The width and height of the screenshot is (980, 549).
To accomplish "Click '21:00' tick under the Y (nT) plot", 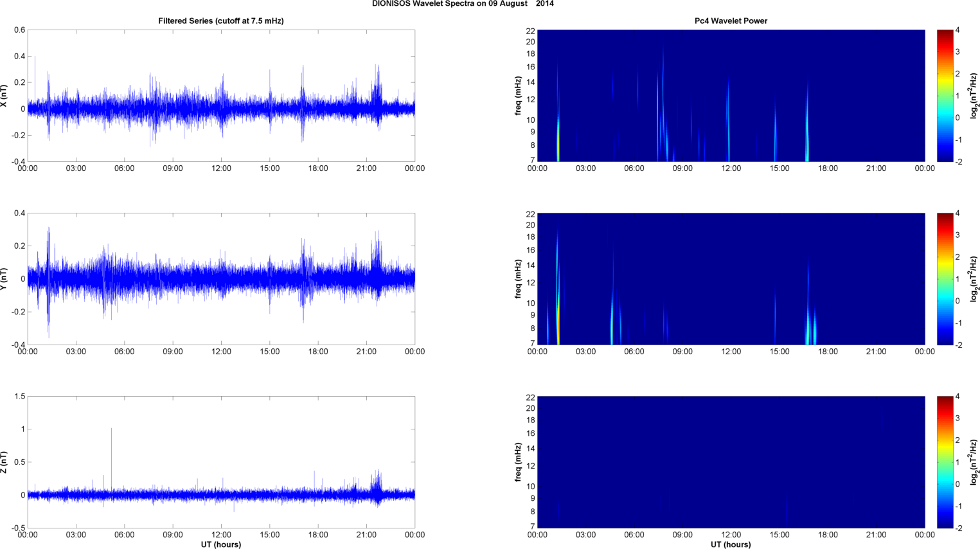I will click(366, 352).
